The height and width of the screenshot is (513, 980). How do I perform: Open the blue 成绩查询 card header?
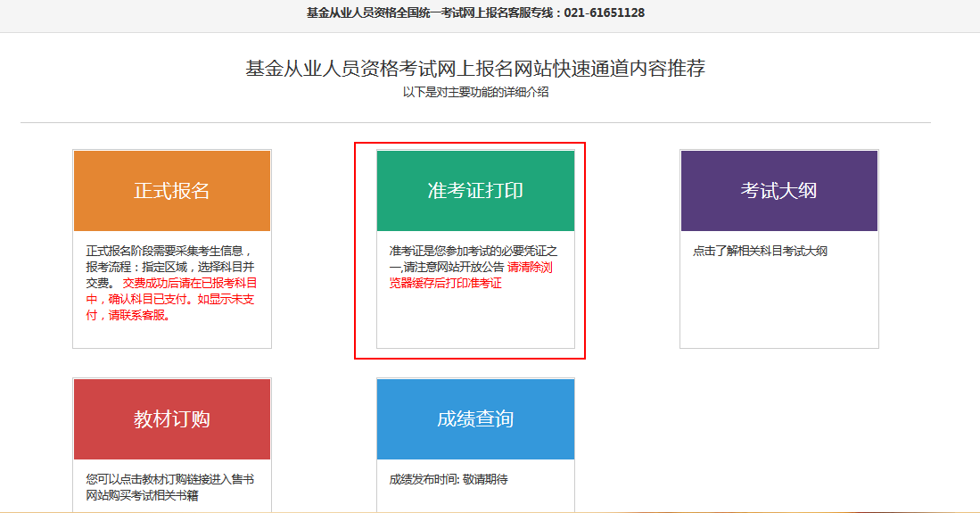coord(475,419)
